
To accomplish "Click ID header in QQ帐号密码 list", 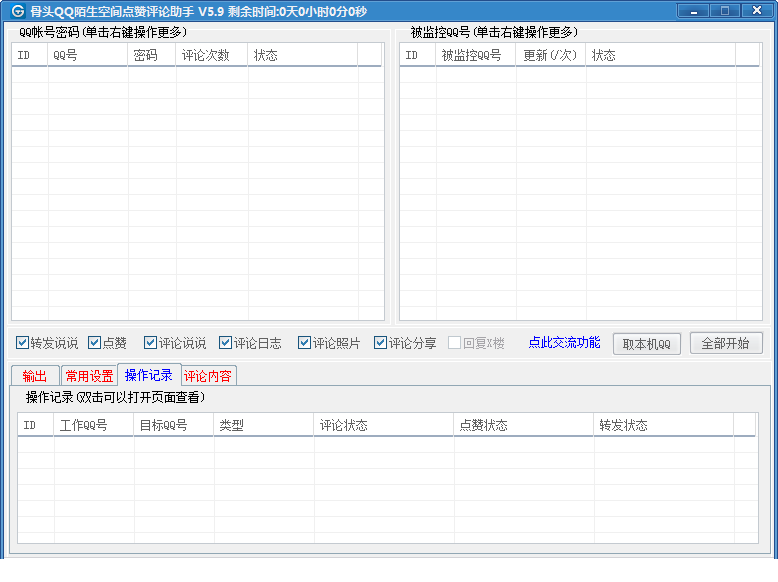I will click(29, 55).
